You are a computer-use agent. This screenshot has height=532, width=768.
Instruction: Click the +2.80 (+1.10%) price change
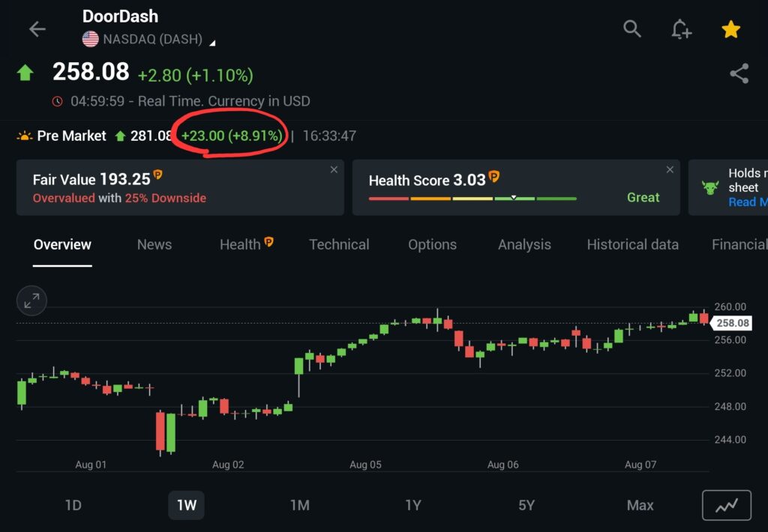(x=196, y=75)
